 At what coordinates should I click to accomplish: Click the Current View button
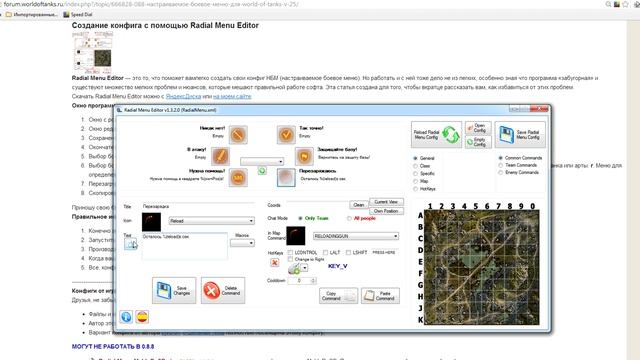point(386,202)
